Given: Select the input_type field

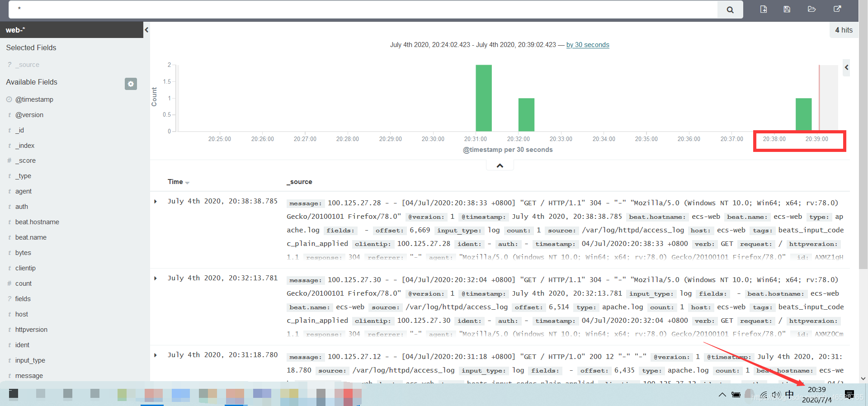Looking at the screenshot, I should pos(30,360).
